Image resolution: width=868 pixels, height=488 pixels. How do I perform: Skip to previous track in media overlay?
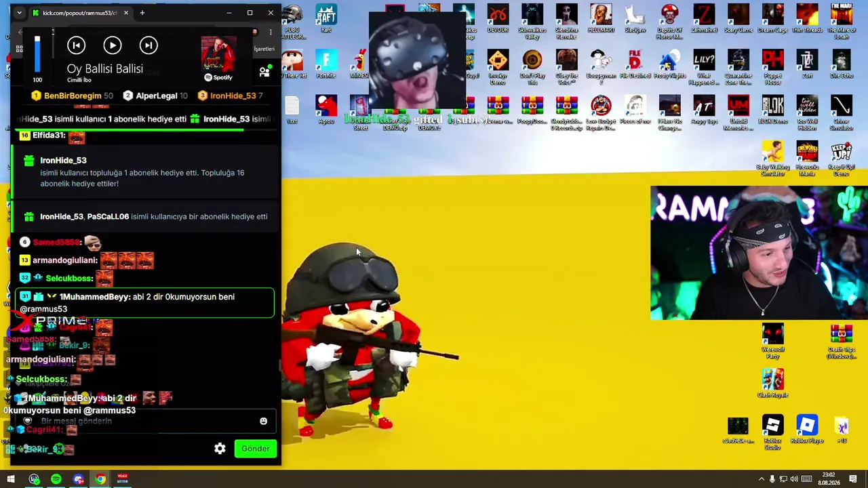[77, 45]
